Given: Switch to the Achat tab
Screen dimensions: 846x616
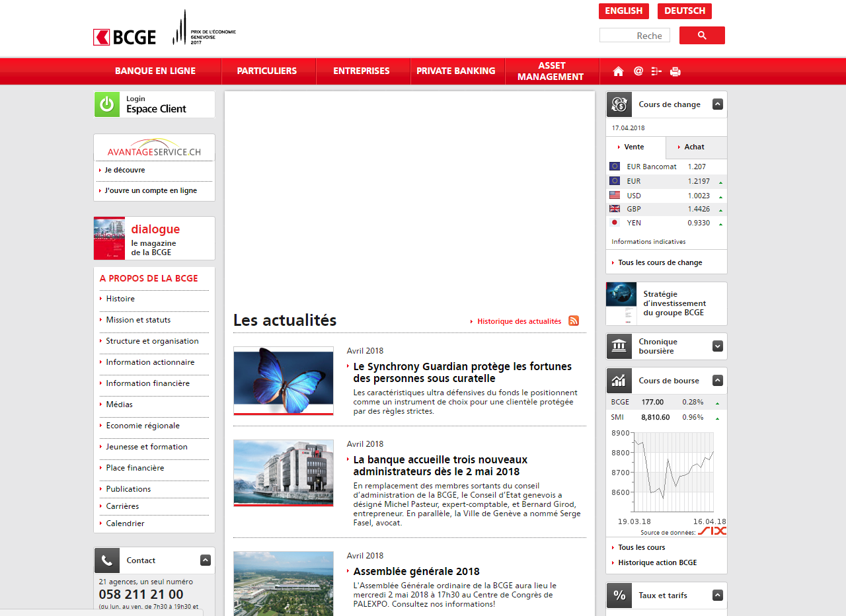Looking at the screenshot, I should pos(696,147).
